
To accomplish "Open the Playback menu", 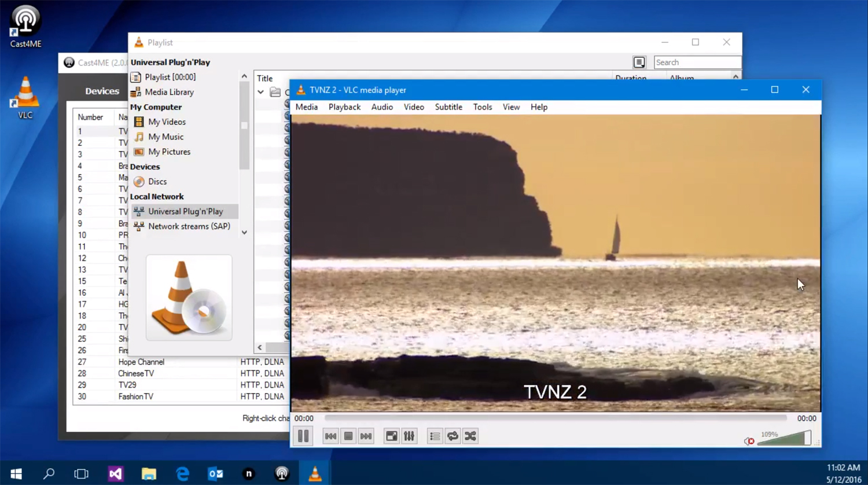I will [x=344, y=107].
